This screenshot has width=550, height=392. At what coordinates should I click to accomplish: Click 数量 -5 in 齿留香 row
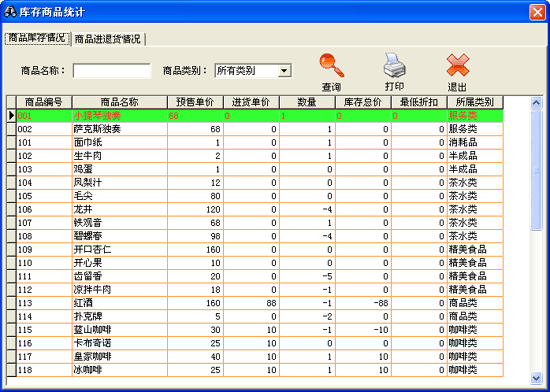click(x=307, y=276)
